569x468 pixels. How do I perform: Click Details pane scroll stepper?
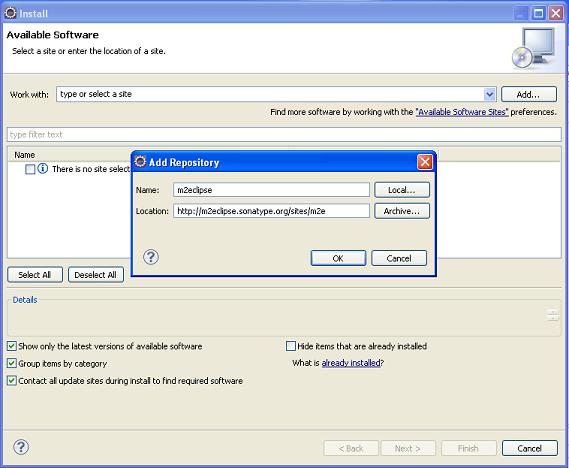click(x=553, y=315)
